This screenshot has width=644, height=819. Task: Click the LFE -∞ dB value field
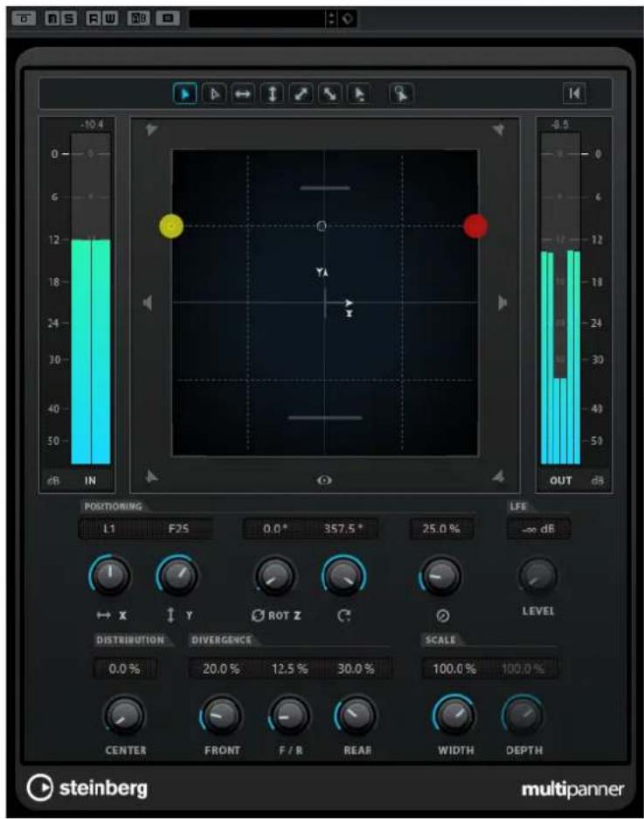point(538,529)
